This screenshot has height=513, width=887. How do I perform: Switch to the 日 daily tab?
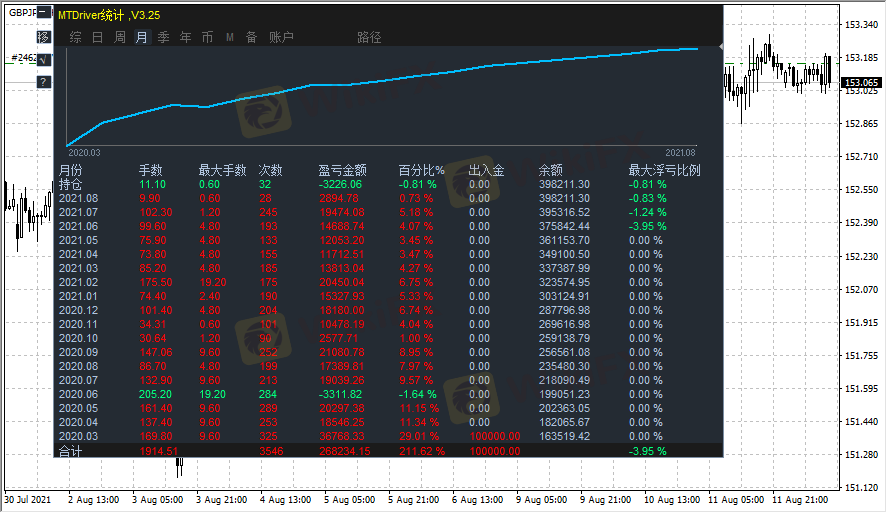pos(97,37)
